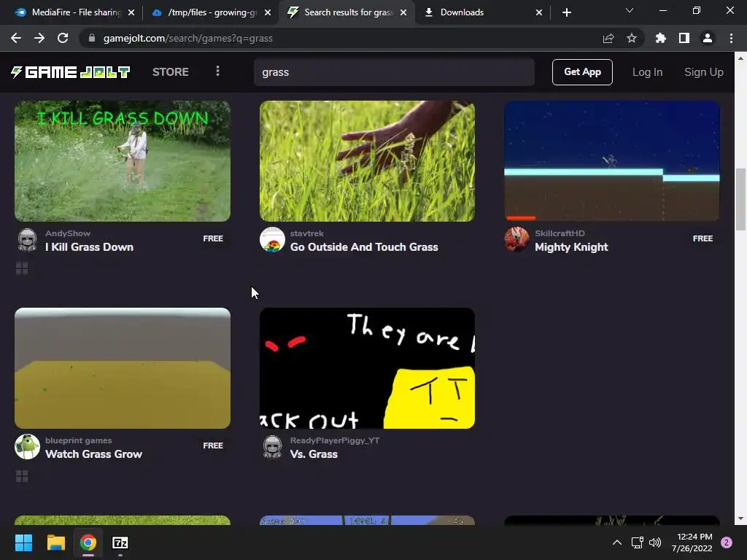
Task: Open 7-Zip from taskbar
Action: (120, 542)
